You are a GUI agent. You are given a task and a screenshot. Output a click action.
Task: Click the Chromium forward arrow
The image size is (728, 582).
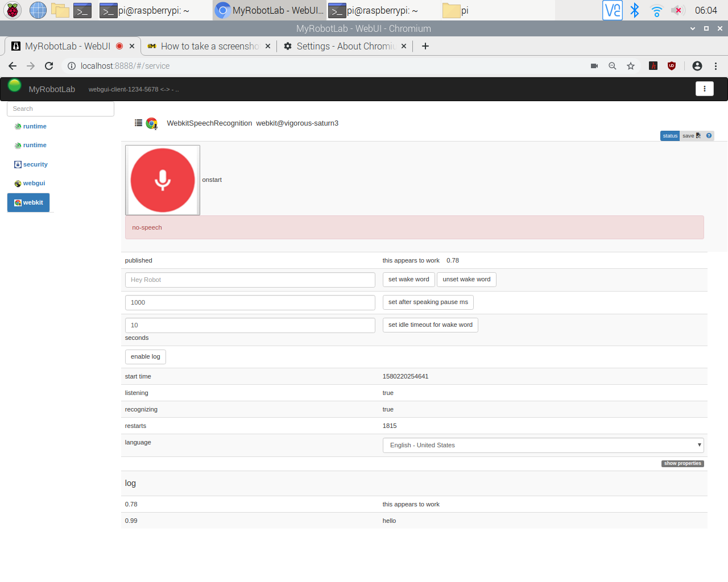point(31,66)
